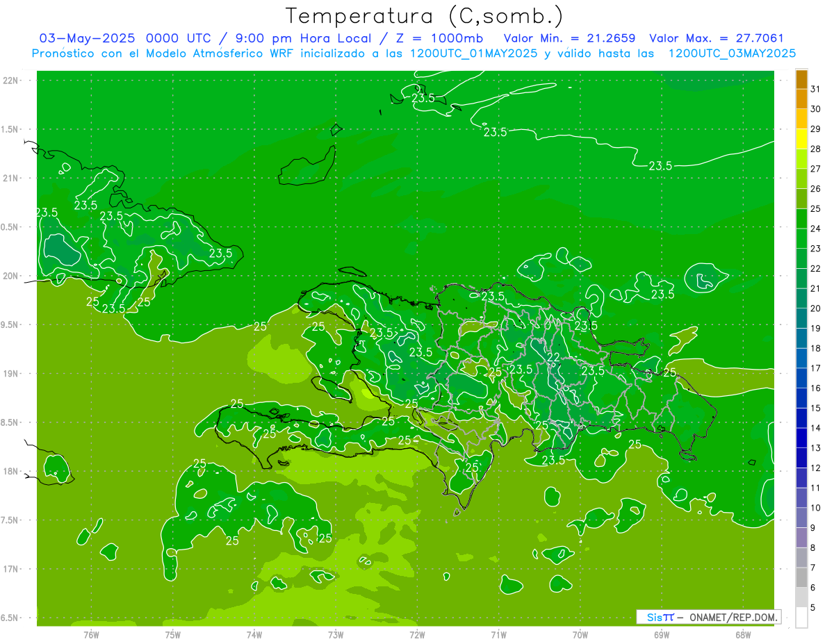Viewport: 834px width, 644px height.
Task: Click the 70W longitude axis label
Action: coord(580,635)
